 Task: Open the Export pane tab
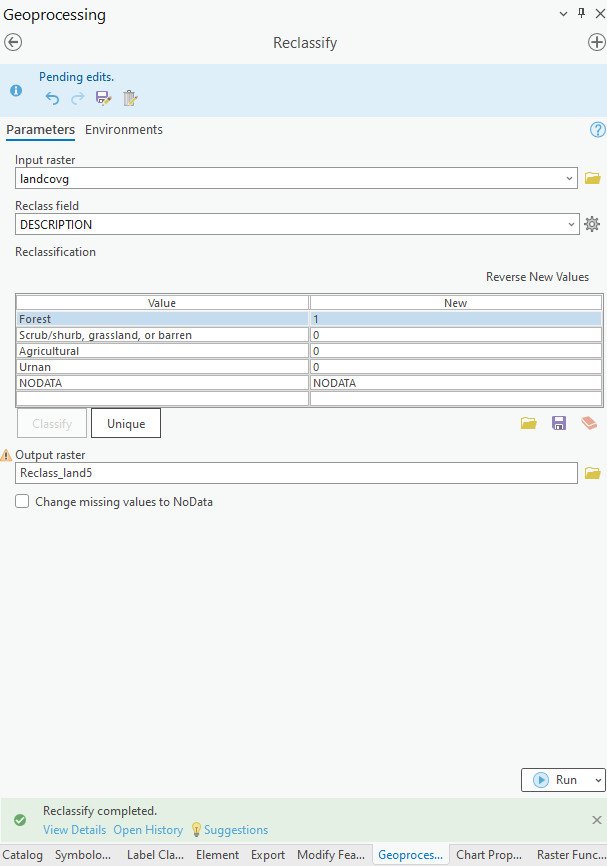click(268, 855)
